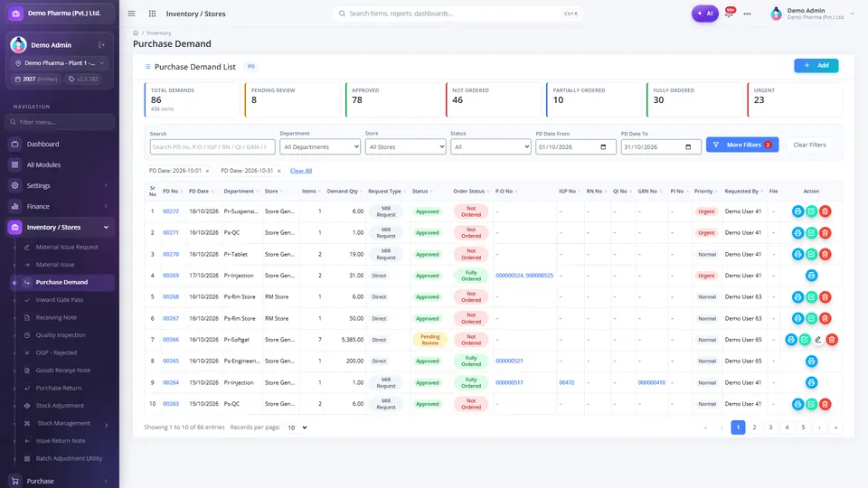Viewport: 868px width, 488px height.
Task: Open calendar picker for PD Date From
Action: [x=603, y=147]
